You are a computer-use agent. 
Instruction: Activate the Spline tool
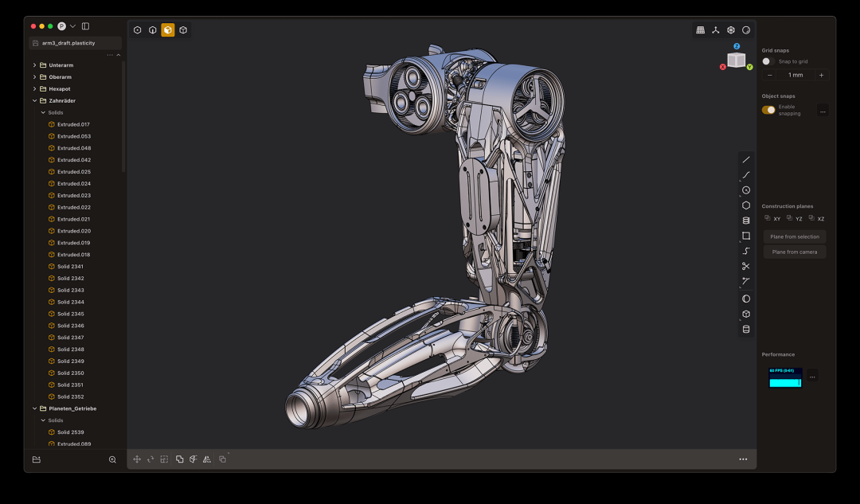coord(746,250)
